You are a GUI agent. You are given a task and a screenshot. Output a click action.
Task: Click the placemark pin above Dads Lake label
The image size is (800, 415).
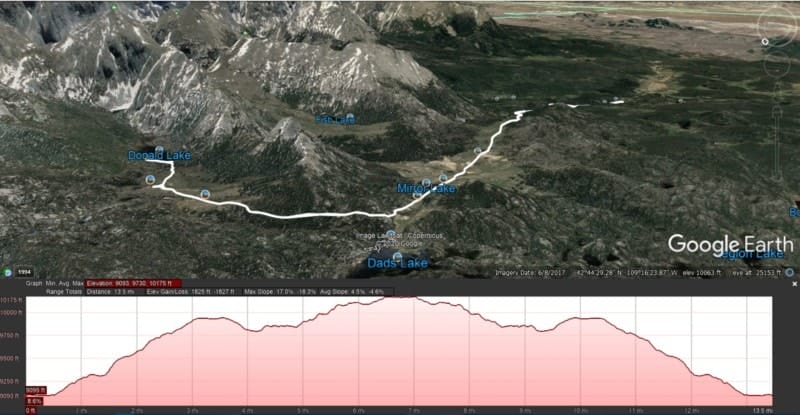(391, 234)
